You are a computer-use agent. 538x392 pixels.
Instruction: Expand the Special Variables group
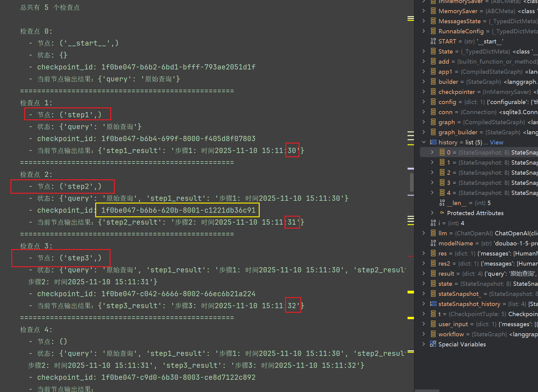click(423, 344)
